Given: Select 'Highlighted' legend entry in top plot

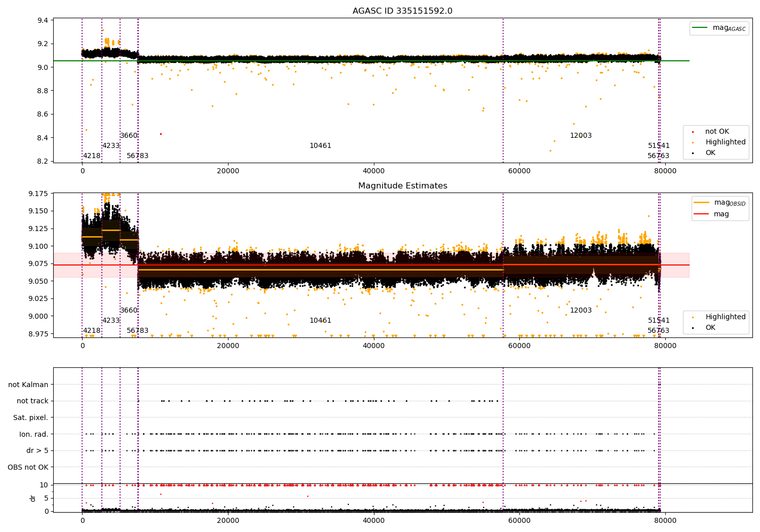Looking at the screenshot, I should point(725,142).
